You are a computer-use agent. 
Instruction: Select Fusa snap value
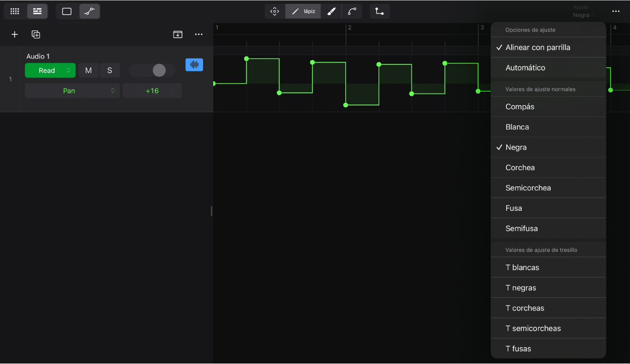coord(548,208)
